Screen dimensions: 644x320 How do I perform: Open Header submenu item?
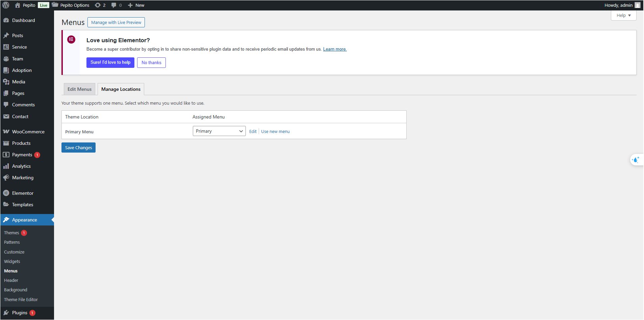click(x=11, y=281)
